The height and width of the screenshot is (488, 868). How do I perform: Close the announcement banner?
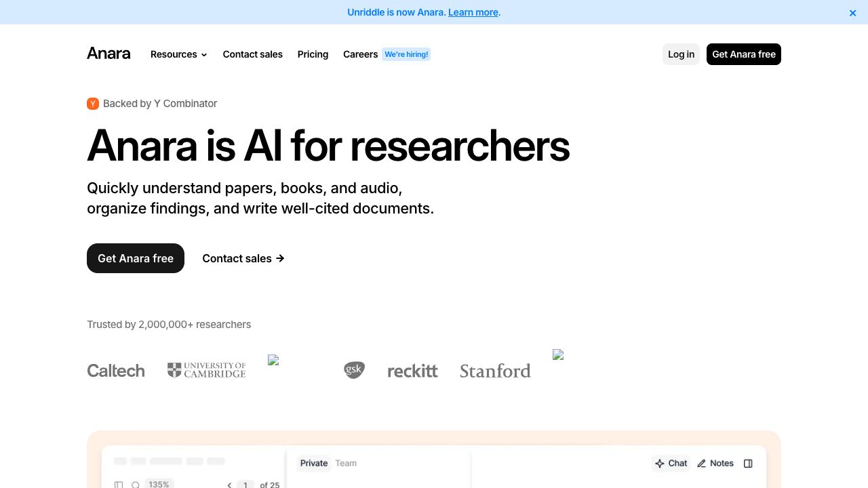[852, 13]
